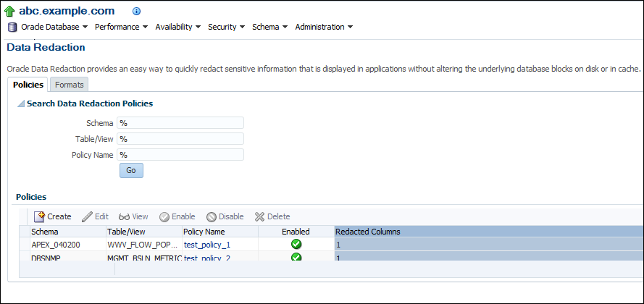Collapse the Search Data Redaction Policies section
644x304 pixels.
coord(20,104)
